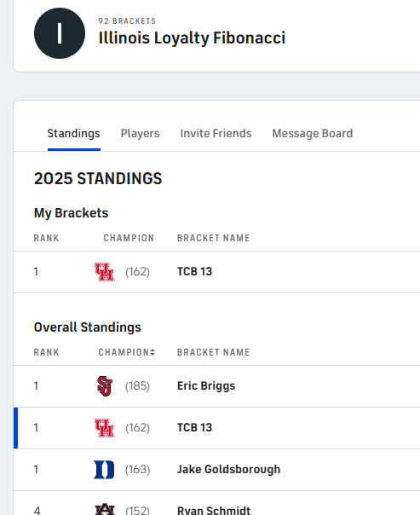420x515 pixels.
Task: Click the Bracket Name header in Overall Standings
Action: click(x=214, y=352)
